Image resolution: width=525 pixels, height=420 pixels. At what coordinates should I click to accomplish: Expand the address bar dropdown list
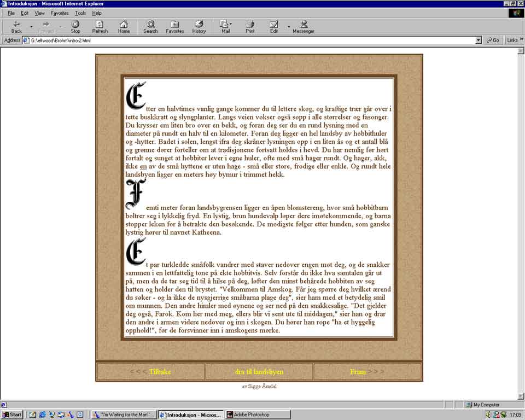(x=479, y=40)
